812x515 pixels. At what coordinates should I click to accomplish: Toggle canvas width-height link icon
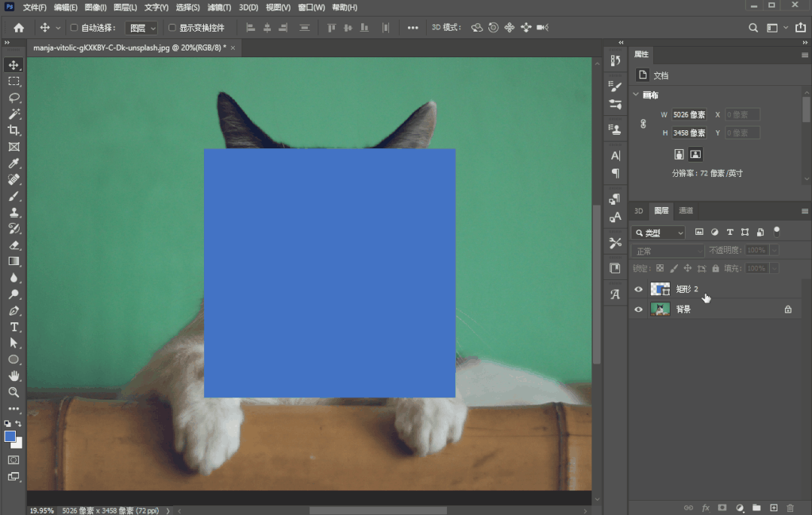(x=643, y=123)
